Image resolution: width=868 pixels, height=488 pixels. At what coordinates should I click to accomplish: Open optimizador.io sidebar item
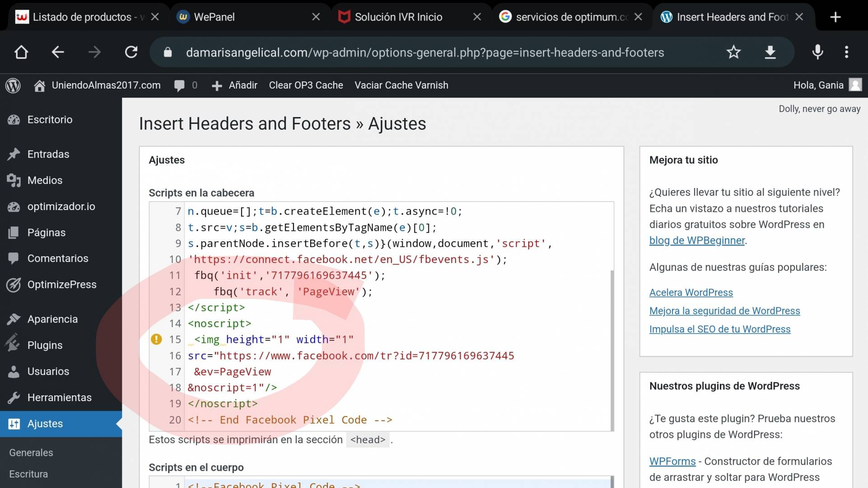(61, 206)
